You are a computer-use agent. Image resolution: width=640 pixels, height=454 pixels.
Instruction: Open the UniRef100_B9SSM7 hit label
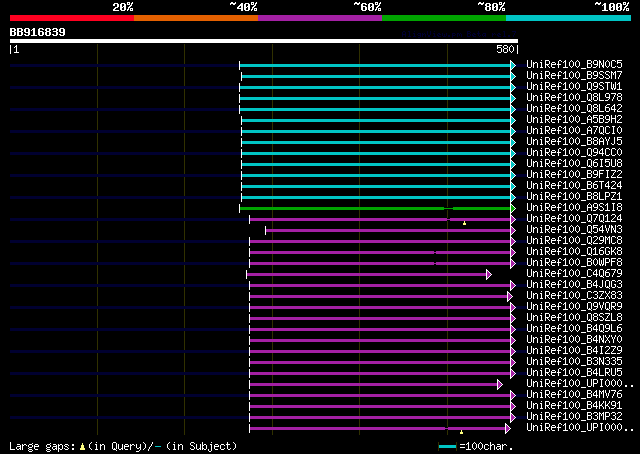[574, 76]
